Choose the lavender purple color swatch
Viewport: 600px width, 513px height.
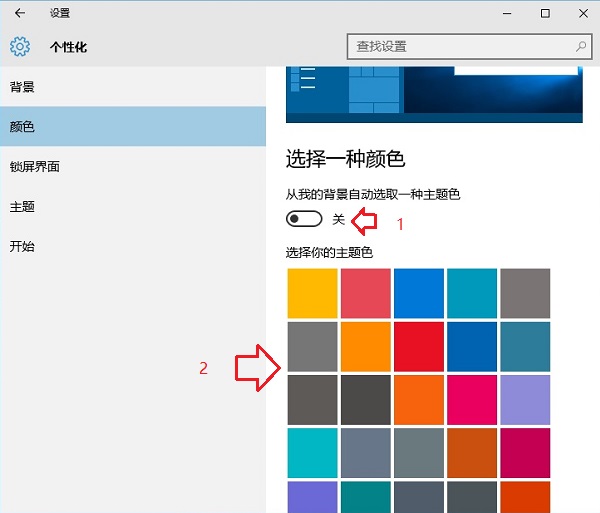[x=525, y=399]
